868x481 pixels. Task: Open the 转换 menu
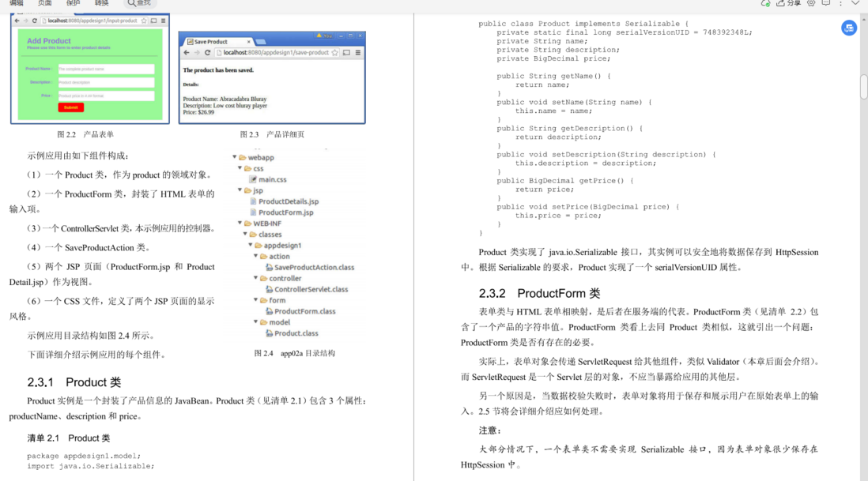coord(101,3)
